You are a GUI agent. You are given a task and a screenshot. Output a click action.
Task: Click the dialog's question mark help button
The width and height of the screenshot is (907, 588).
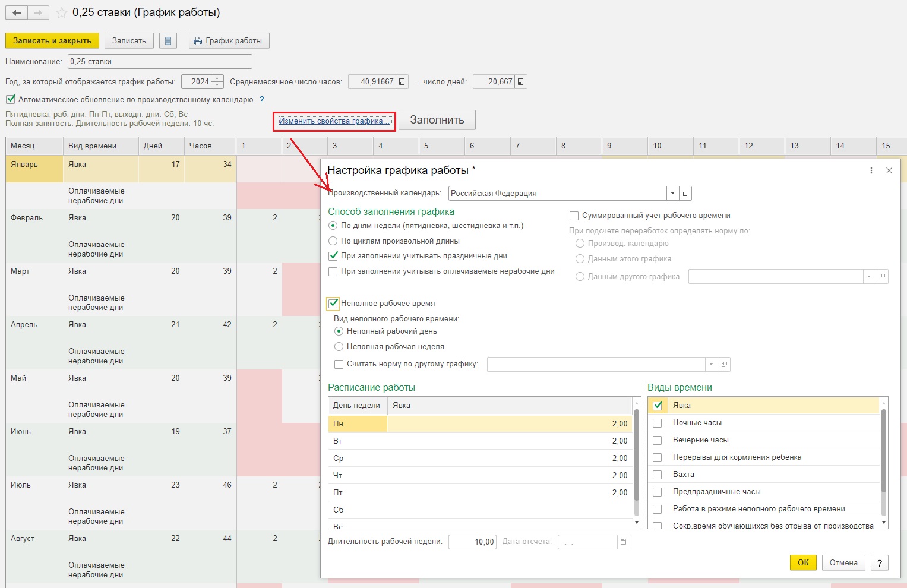(x=880, y=562)
